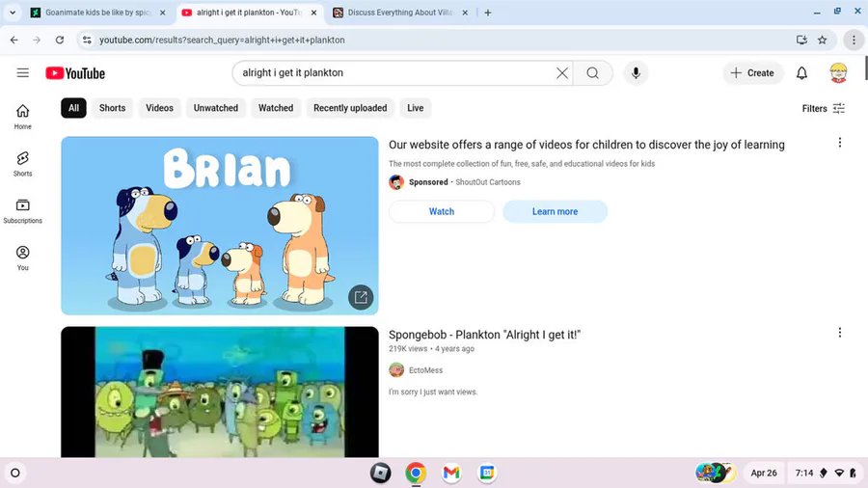Image resolution: width=868 pixels, height=488 pixels.
Task: Click the Chrome icon in shelf
Action: (x=416, y=474)
